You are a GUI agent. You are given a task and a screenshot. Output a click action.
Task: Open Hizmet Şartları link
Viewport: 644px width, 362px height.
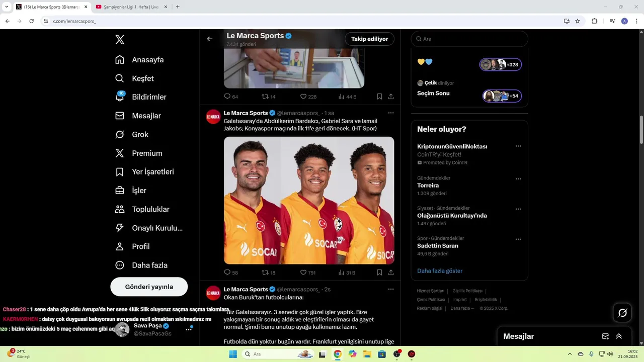[430, 291]
